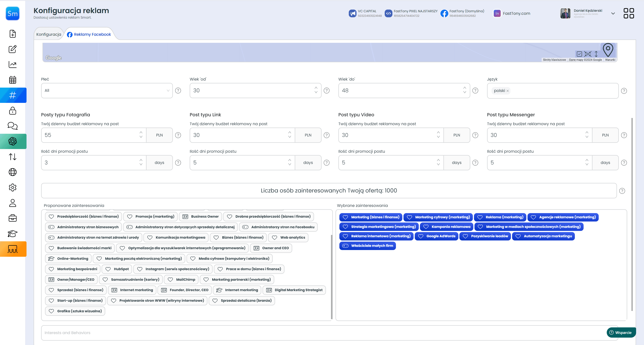Screen dimensions: 644x345
Task: Open the calendar sidebar icon
Action: pos(13,80)
